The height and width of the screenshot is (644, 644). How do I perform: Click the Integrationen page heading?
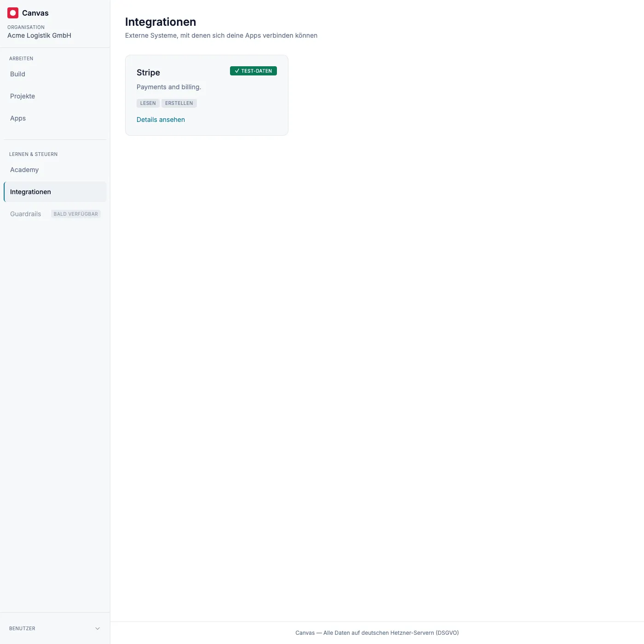161,22
